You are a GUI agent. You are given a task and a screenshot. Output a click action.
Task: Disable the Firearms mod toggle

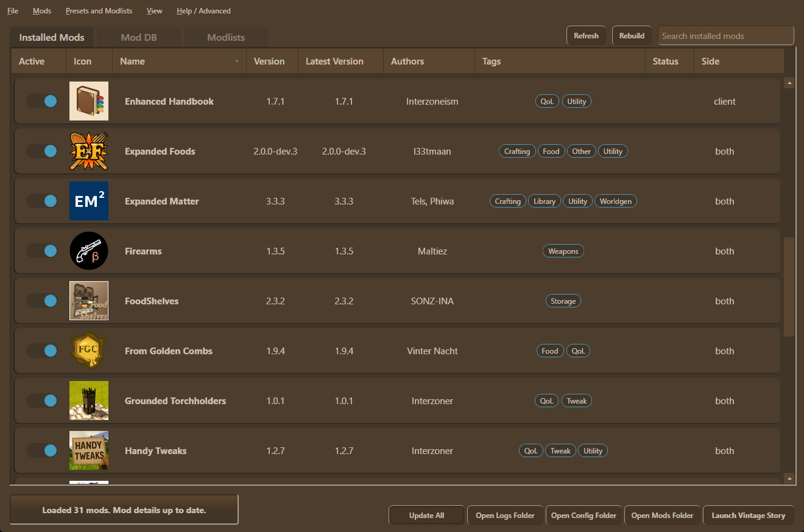click(42, 251)
